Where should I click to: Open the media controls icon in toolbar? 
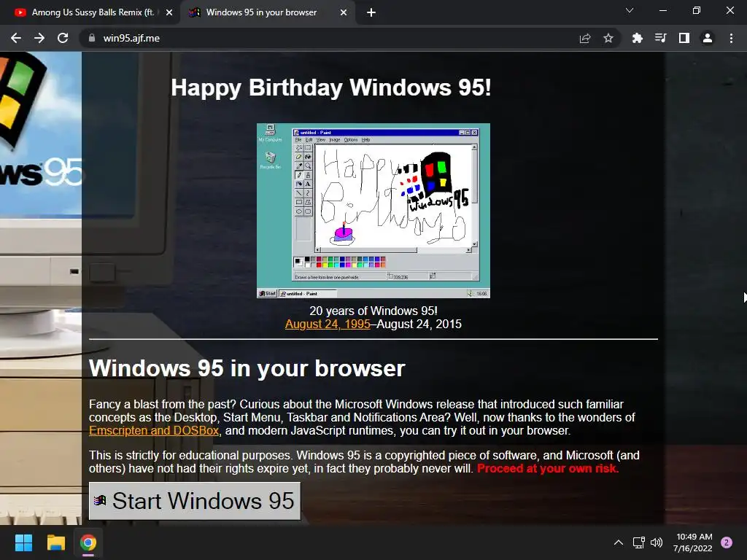[661, 38]
